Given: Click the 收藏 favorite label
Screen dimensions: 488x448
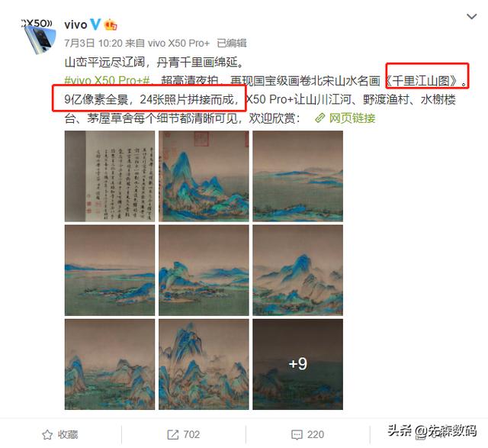Looking at the screenshot, I should [x=68, y=434].
